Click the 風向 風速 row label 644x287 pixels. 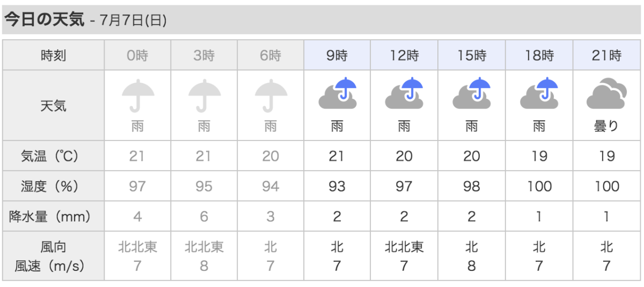pos(54,256)
